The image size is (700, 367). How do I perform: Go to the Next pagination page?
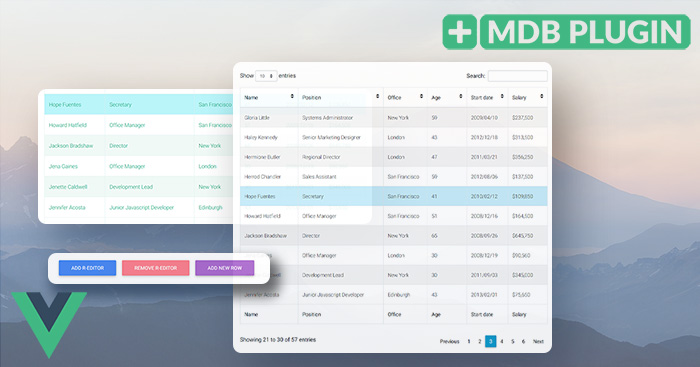tap(538, 342)
